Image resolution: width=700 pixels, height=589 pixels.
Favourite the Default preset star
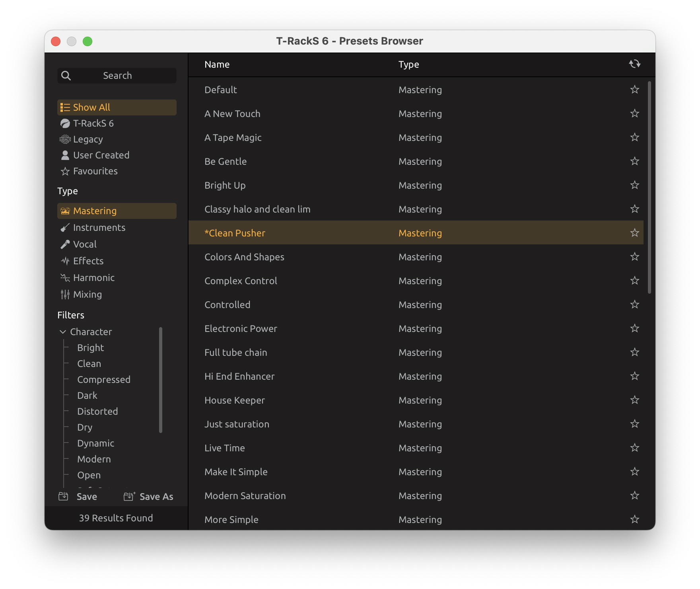634,90
